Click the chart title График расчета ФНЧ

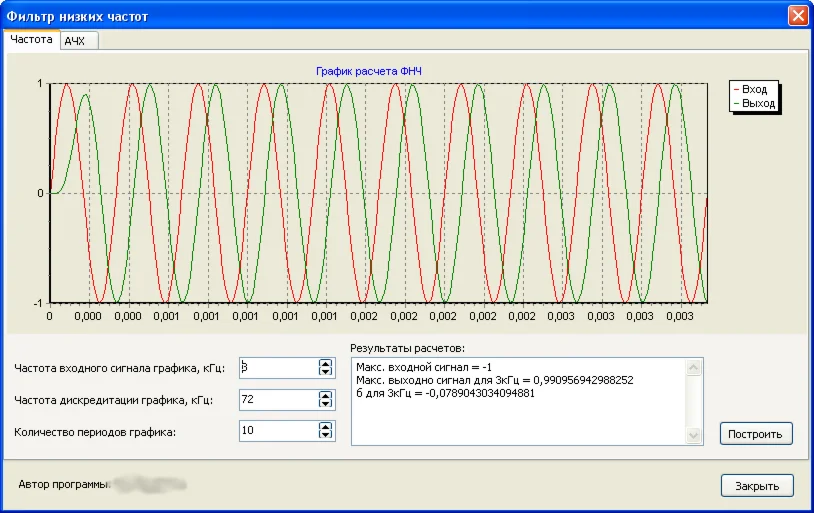369,71
